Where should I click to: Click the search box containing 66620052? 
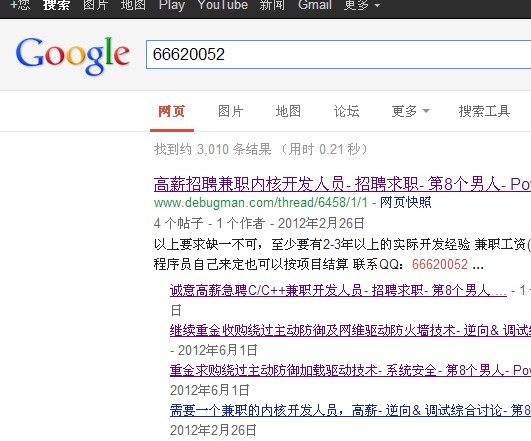click(x=338, y=54)
